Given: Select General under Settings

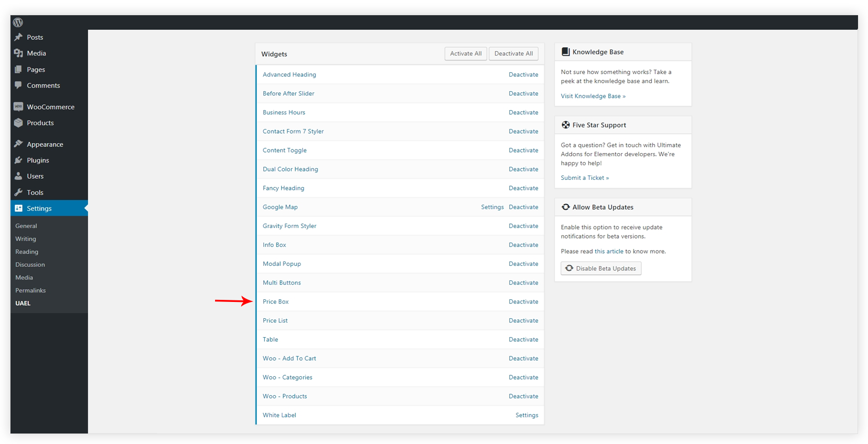Looking at the screenshot, I should (26, 226).
